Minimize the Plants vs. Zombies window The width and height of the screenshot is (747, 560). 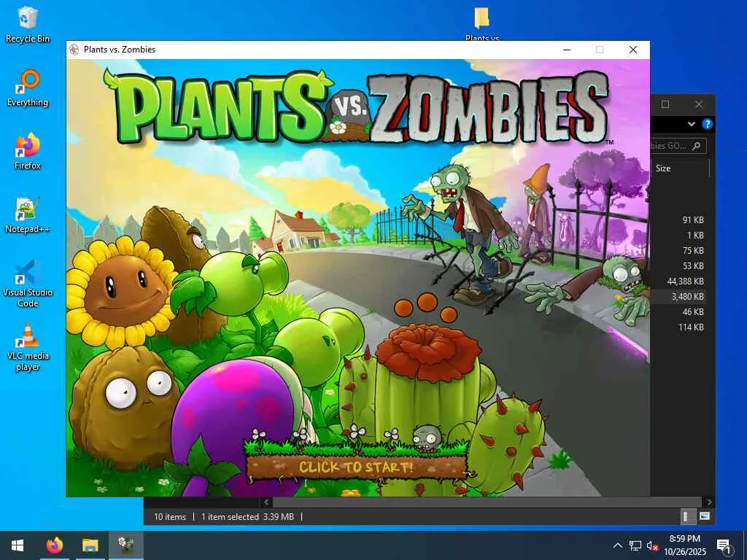pos(567,50)
